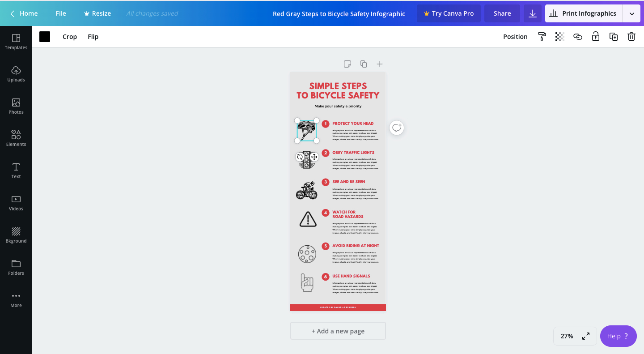This screenshot has height=354, width=644.
Task: Show More sidebar options
Action: click(x=16, y=299)
